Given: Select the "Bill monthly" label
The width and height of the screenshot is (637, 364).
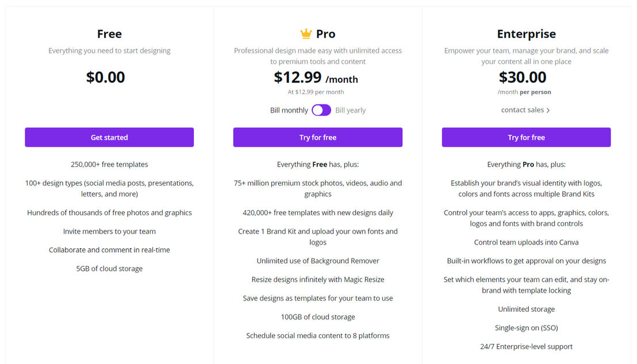Looking at the screenshot, I should [289, 110].
